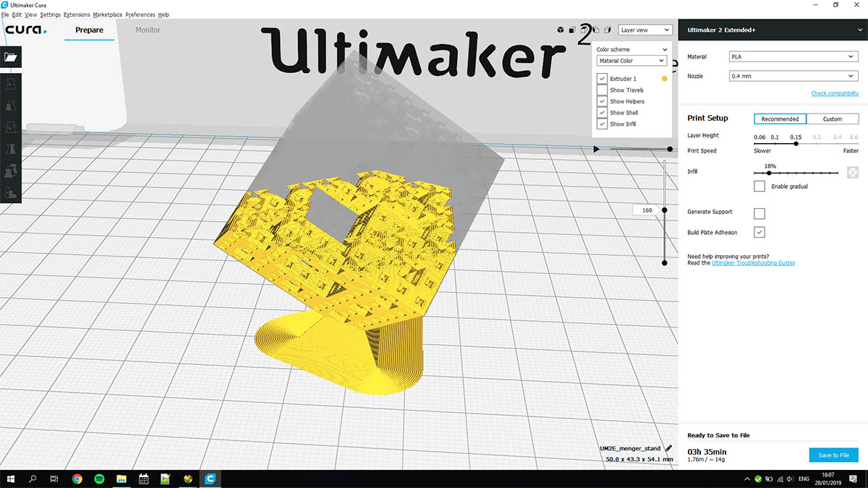
Task: Open the File menu
Action: pyautogui.click(x=5, y=14)
